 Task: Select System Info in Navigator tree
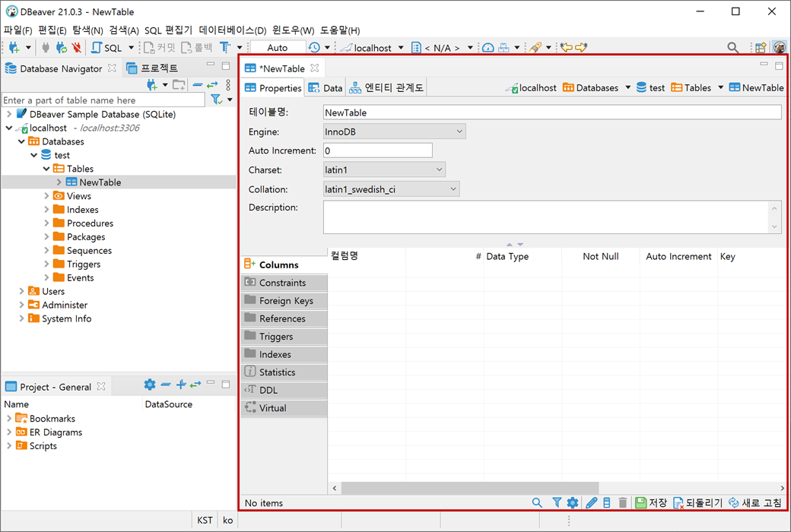[x=67, y=318]
